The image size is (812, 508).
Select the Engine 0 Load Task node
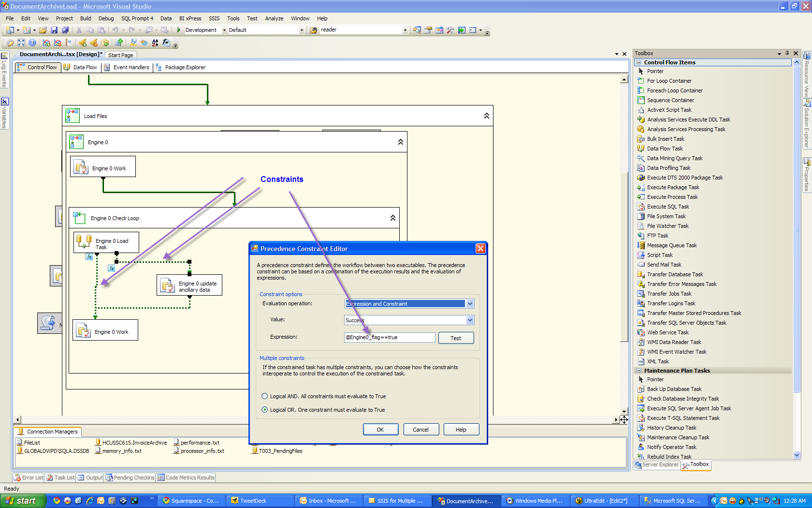106,242
